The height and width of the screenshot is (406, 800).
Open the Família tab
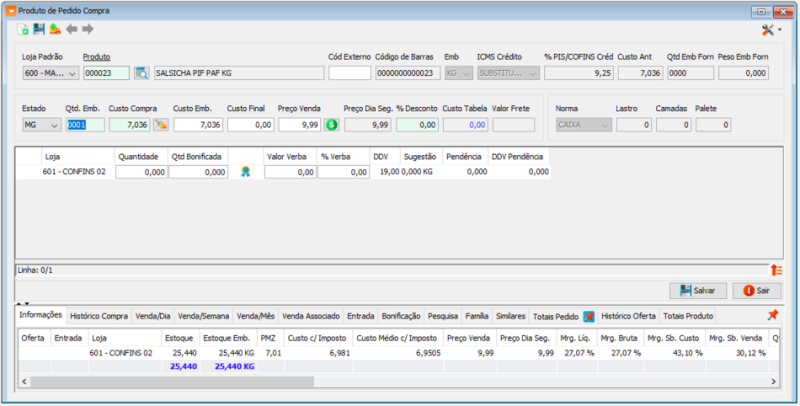pyautogui.click(x=477, y=316)
